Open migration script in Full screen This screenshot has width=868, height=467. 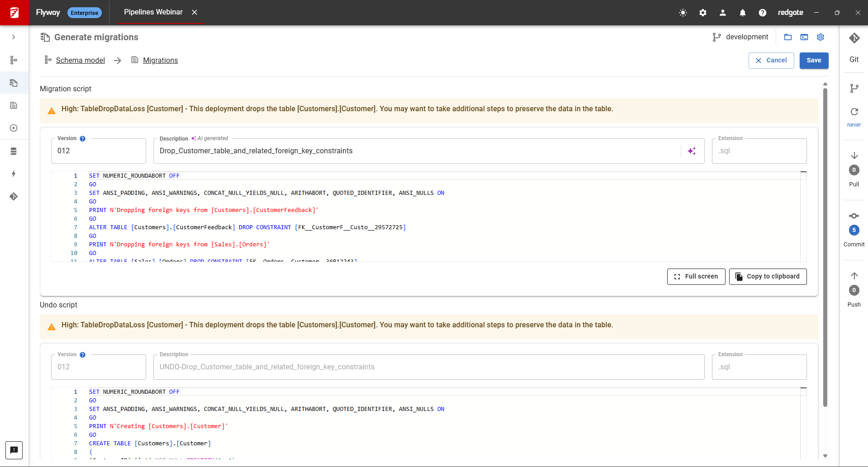[x=696, y=277]
